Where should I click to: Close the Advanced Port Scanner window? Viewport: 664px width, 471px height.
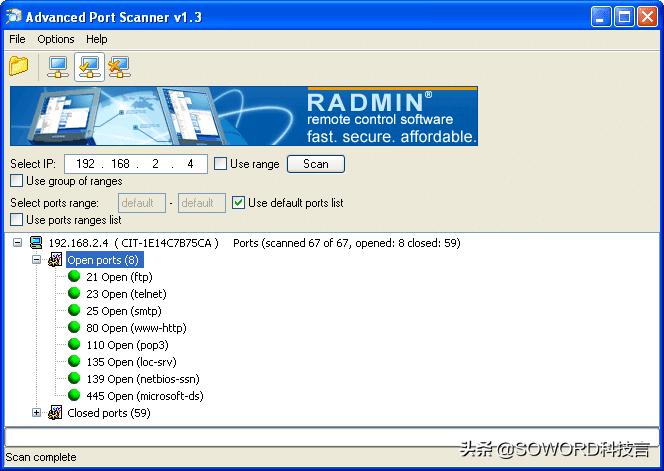[648, 17]
